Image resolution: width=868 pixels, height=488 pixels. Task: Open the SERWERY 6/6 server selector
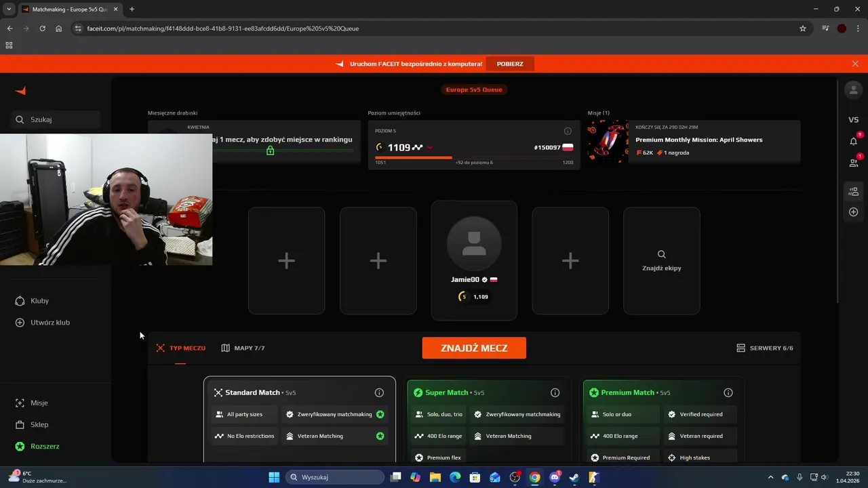(765, 348)
